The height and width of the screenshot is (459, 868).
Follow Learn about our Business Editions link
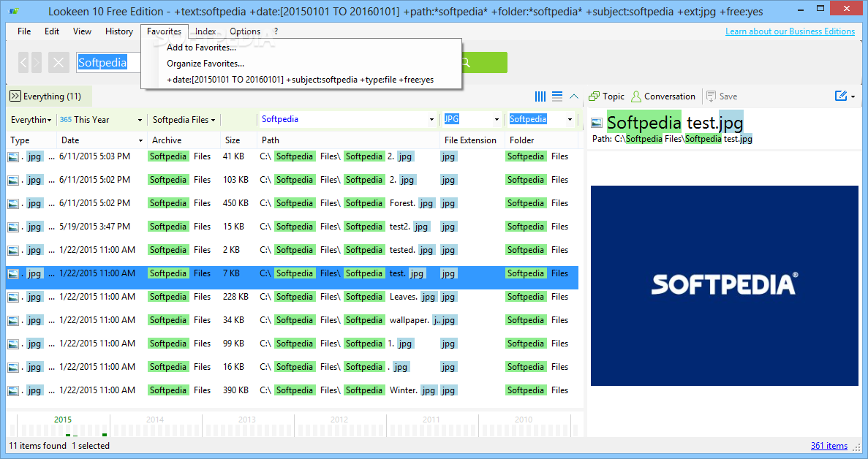790,31
